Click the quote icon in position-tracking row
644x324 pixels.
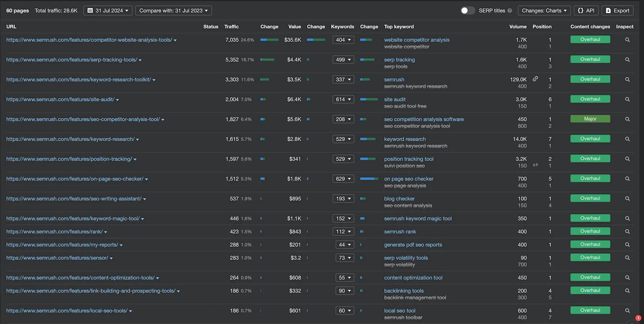[535, 165]
